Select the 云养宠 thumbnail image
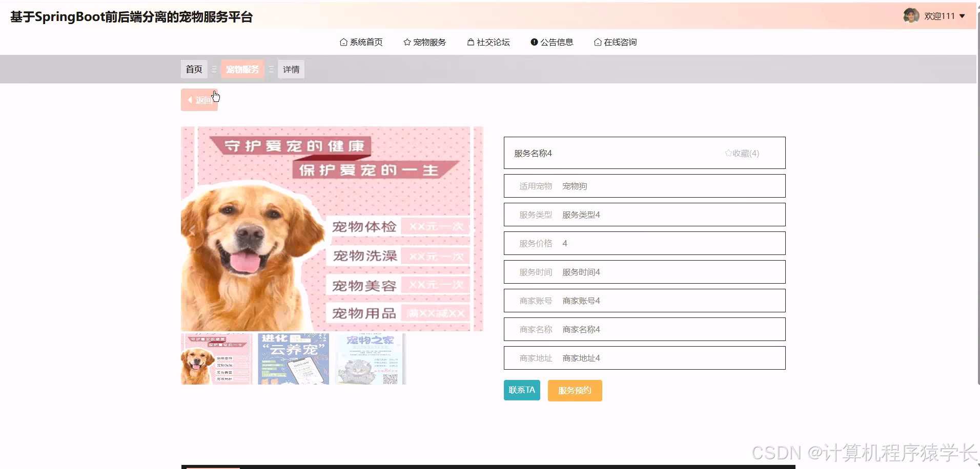980x469 pixels. 293,358
